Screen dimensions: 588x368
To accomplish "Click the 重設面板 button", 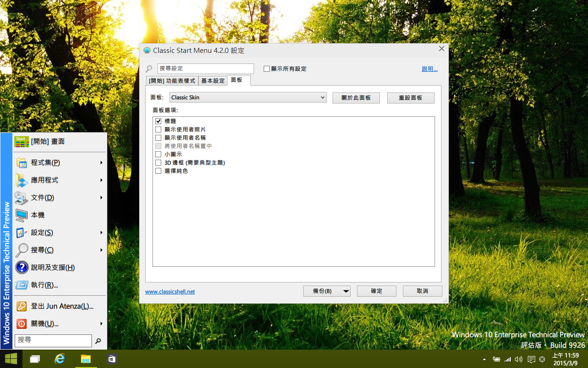I will (411, 98).
